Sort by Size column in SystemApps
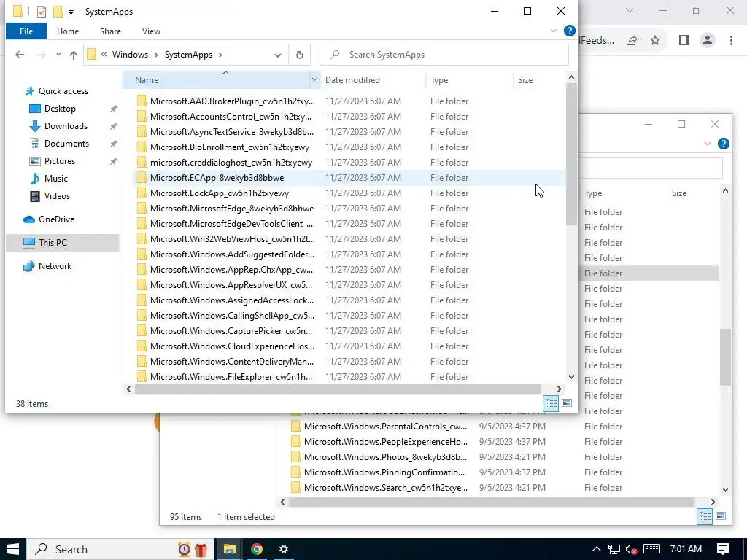Viewport: 747px width, 560px height. 525,80
